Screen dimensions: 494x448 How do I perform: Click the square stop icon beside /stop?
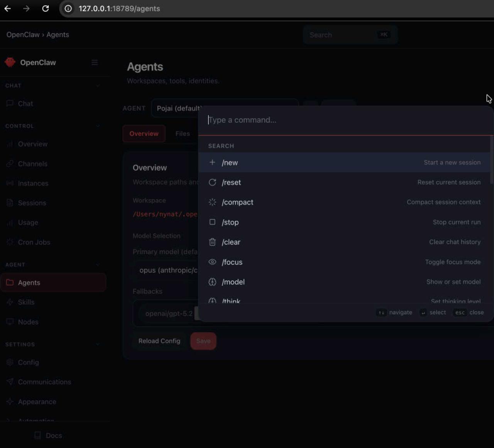(x=212, y=222)
